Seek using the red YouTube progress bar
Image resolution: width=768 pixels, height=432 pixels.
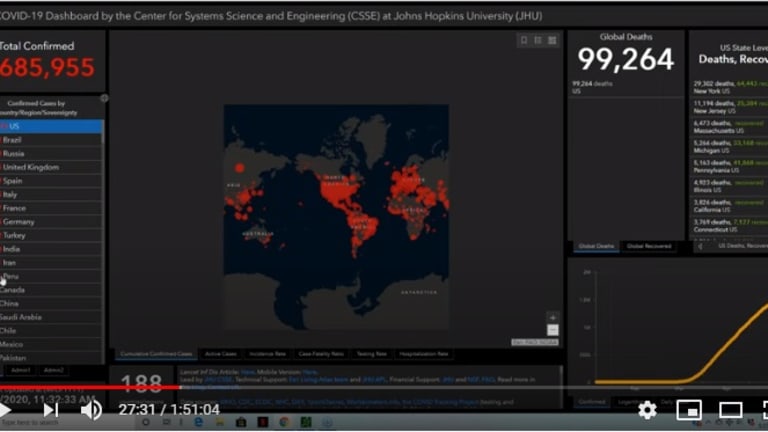click(x=91, y=387)
